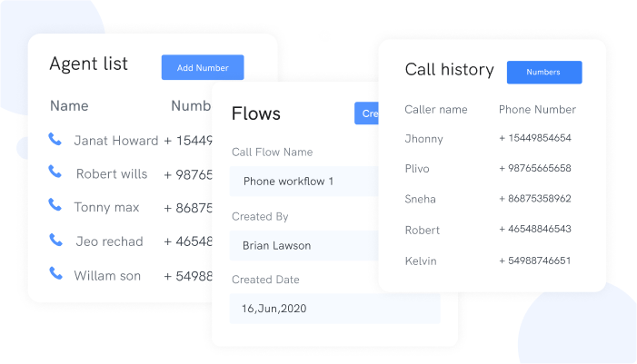Focus the Call Flow Name field

point(304,182)
